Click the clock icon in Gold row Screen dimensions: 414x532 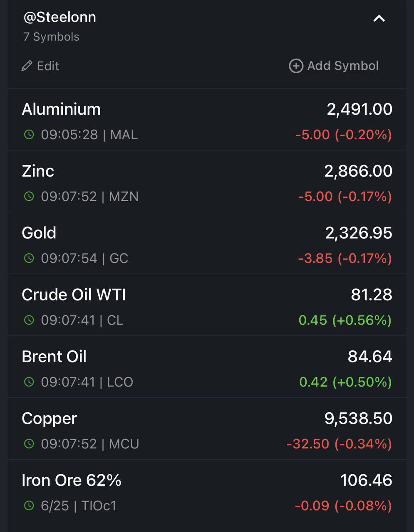click(29, 258)
